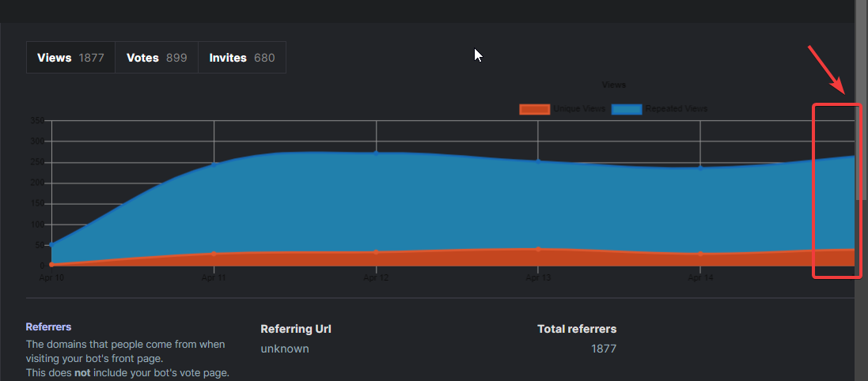Click the page vertical scrollbar thumb

(x=861, y=100)
